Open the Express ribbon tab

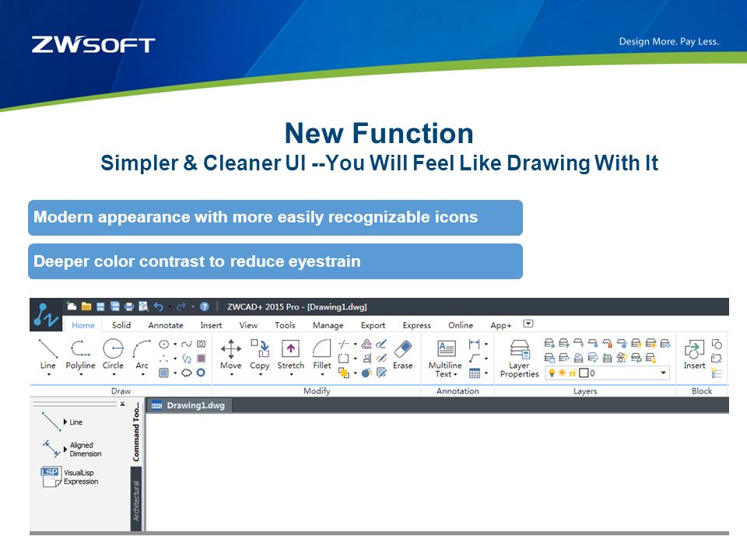416,325
